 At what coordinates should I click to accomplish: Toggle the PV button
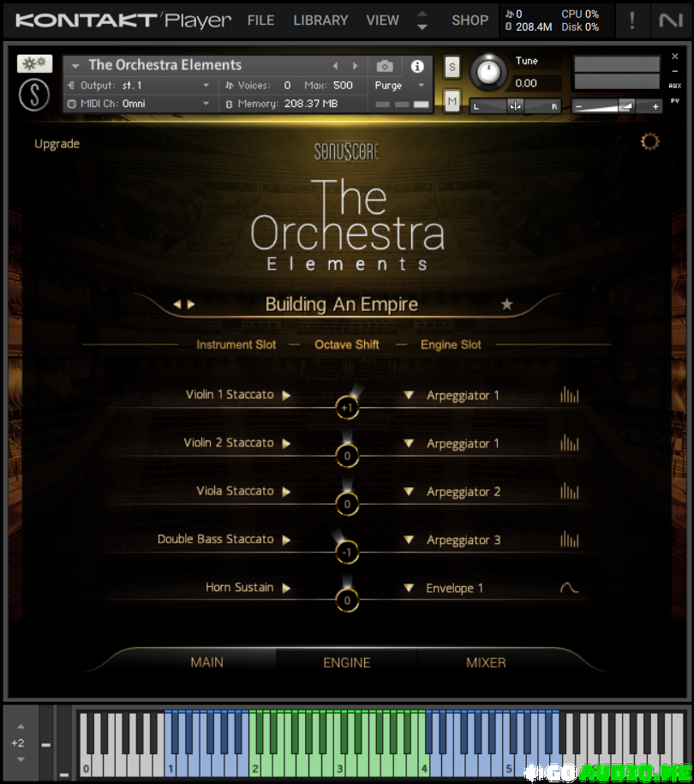click(675, 100)
